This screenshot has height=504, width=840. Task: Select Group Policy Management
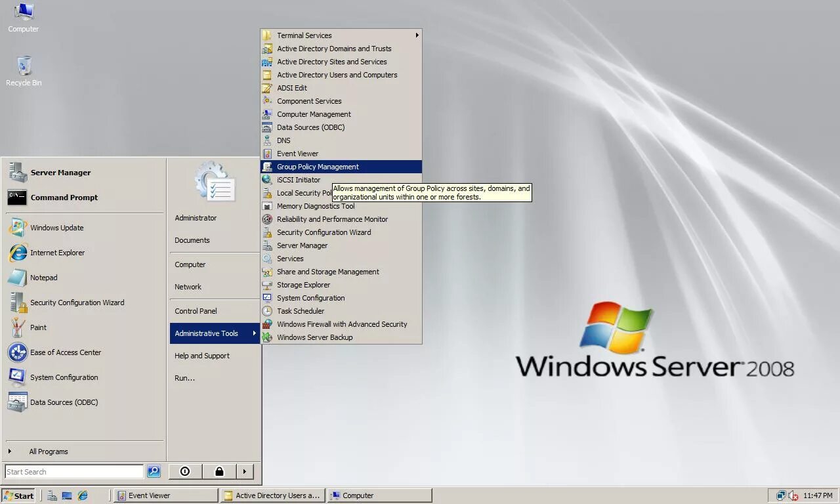[318, 167]
